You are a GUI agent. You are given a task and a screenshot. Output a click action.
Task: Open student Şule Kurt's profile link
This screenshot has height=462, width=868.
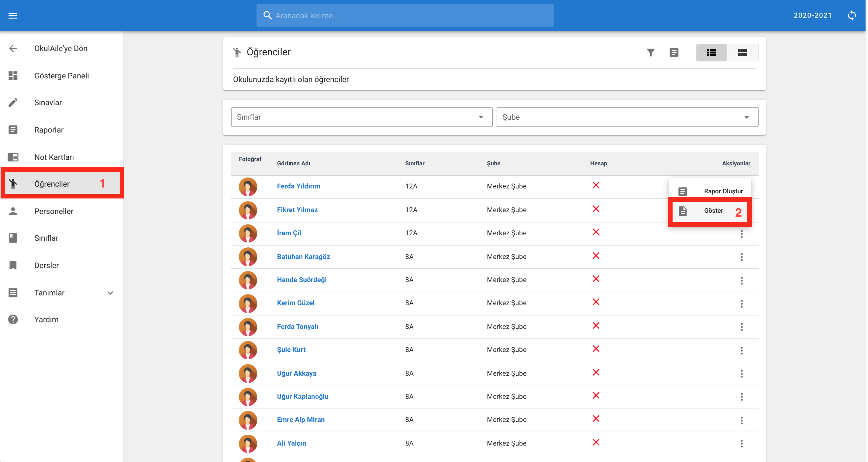pos(291,350)
